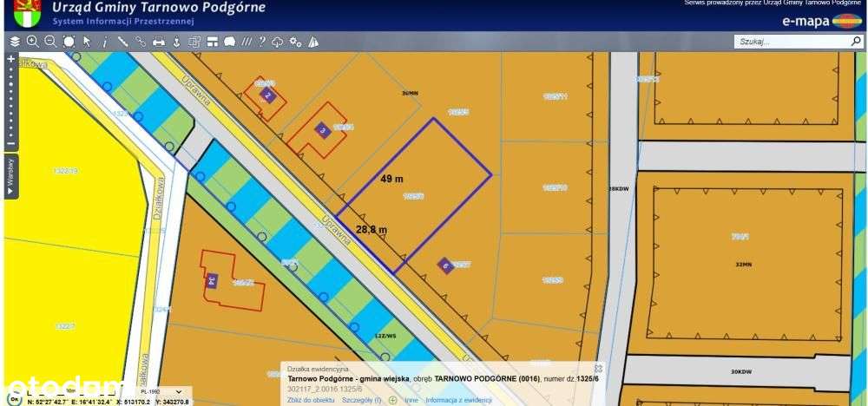This screenshot has width=868, height=406.
Task: Open settings via the gears icon
Action: [296, 42]
